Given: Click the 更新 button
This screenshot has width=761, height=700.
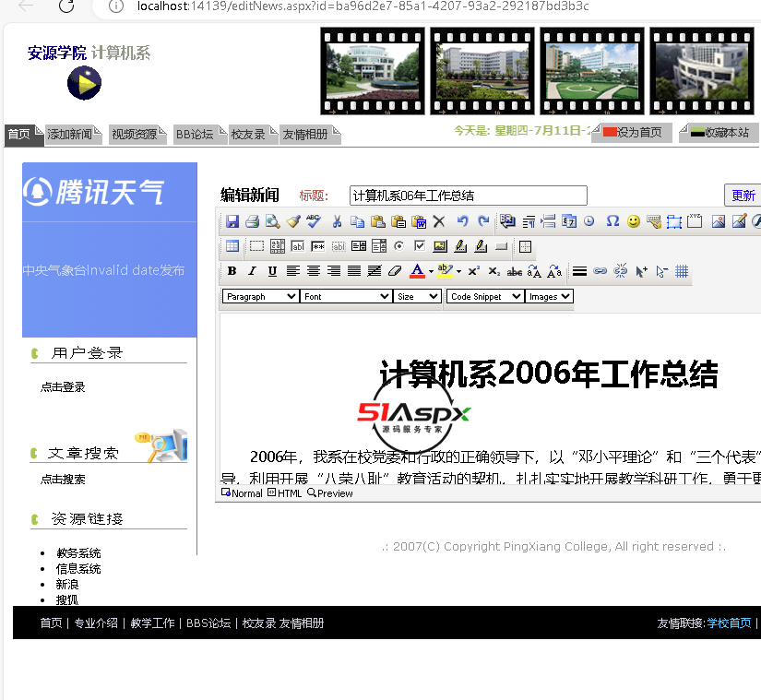Looking at the screenshot, I should tap(743, 196).
